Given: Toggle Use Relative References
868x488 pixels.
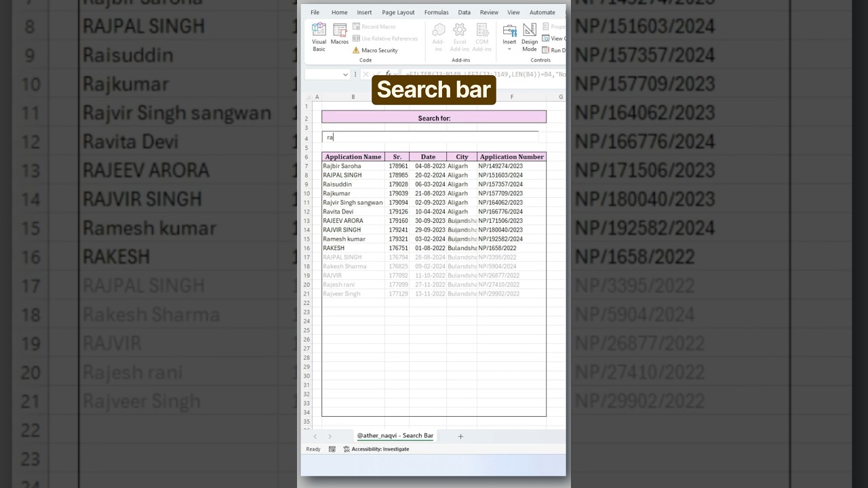Looking at the screenshot, I should tap(384, 39).
